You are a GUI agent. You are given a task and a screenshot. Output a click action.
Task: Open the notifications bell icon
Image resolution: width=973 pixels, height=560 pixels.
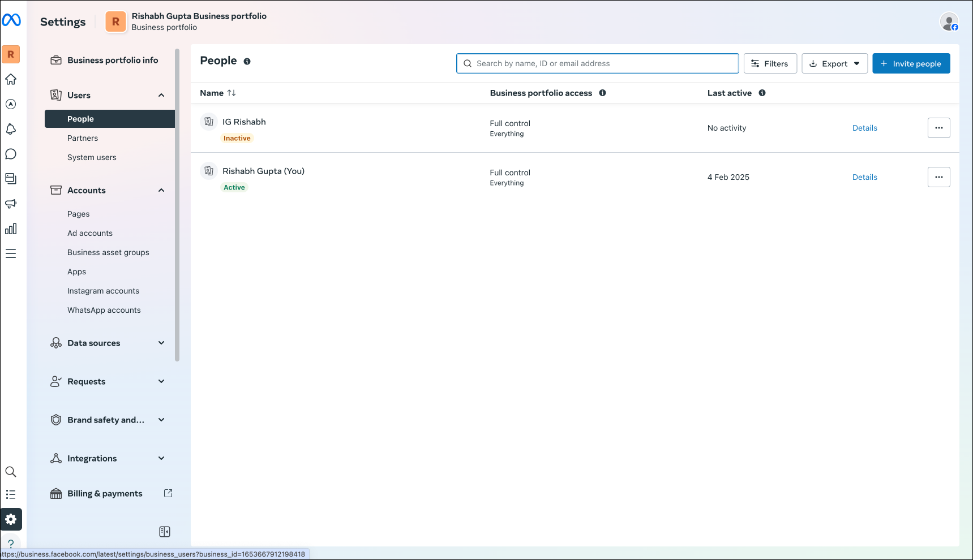coord(11,129)
